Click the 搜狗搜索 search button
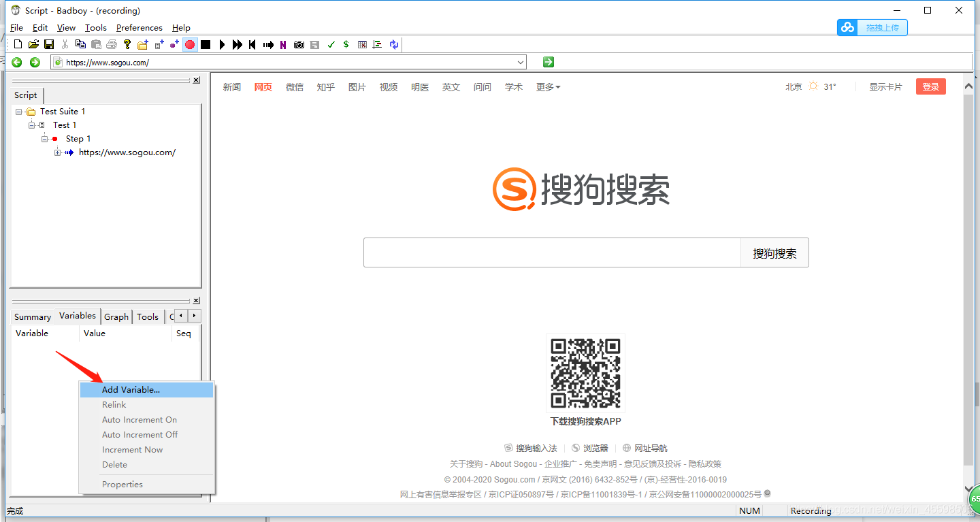The height and width of the screenshot is (522, 980). [774, 253]
